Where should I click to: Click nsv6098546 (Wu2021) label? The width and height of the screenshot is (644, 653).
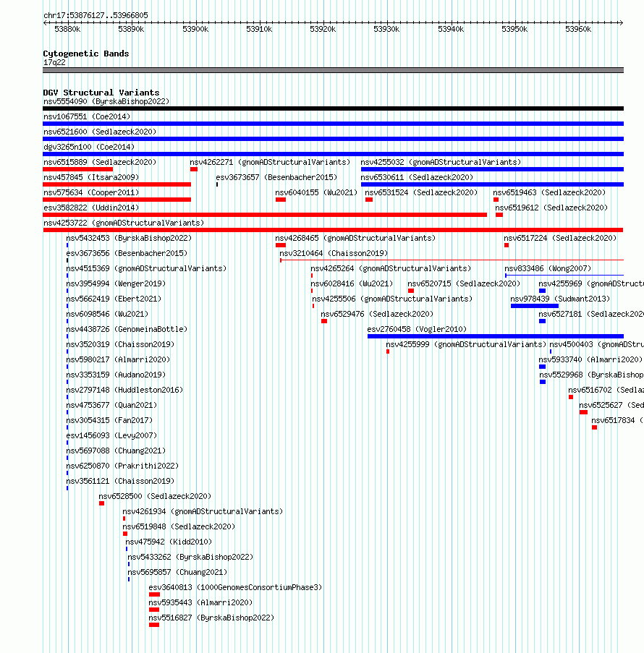point(107,314)
